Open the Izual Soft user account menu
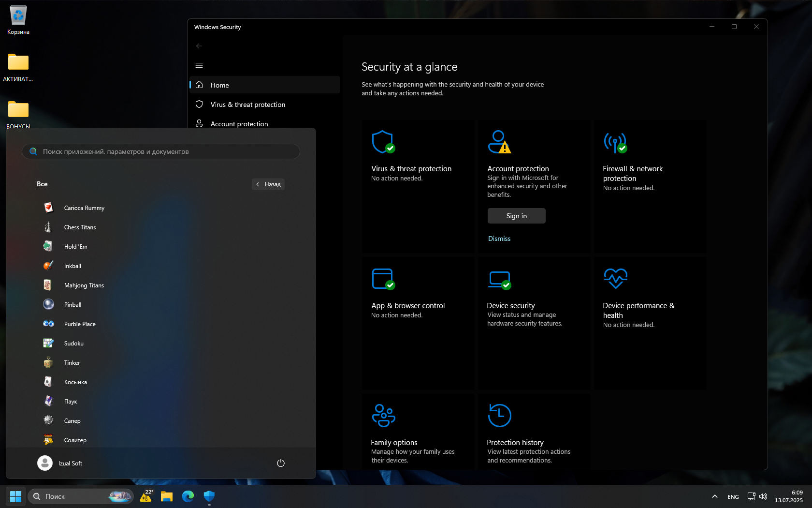 click(x=60, y=463)
